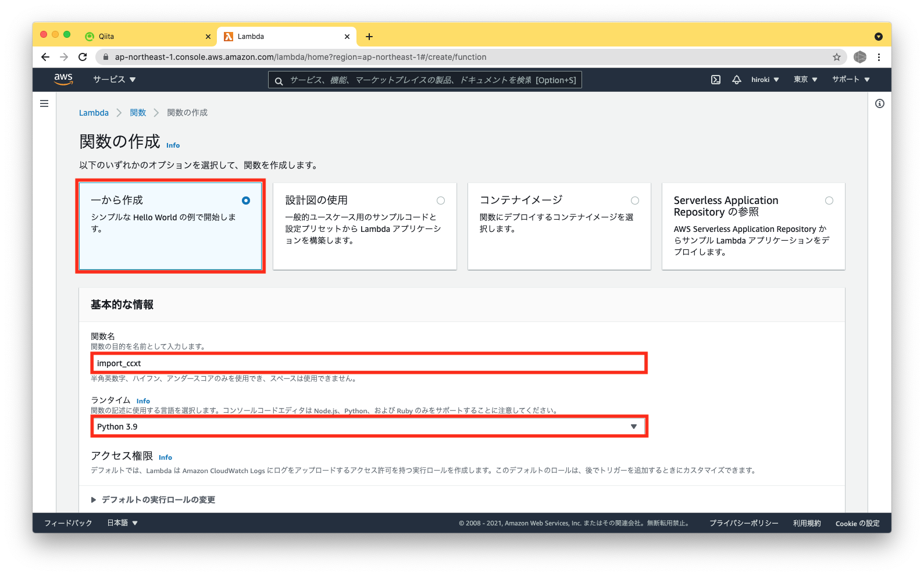
Task: Expand デフォルトの実行ロールの変更 section
Action: (x=154, y=500)
